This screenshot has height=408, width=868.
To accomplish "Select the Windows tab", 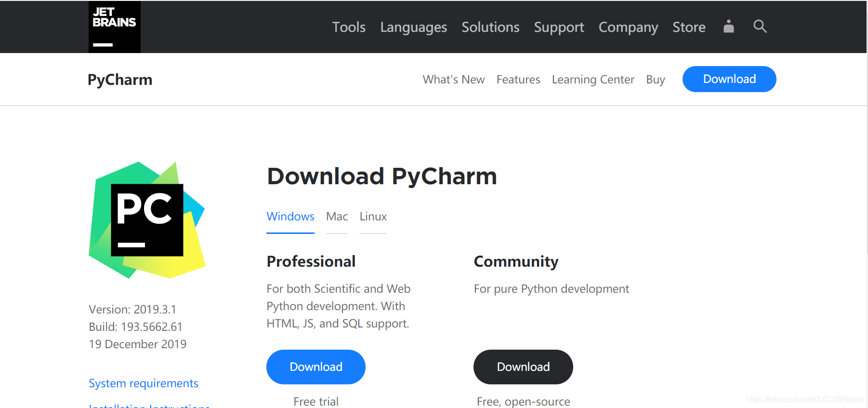I will (290, 217).
